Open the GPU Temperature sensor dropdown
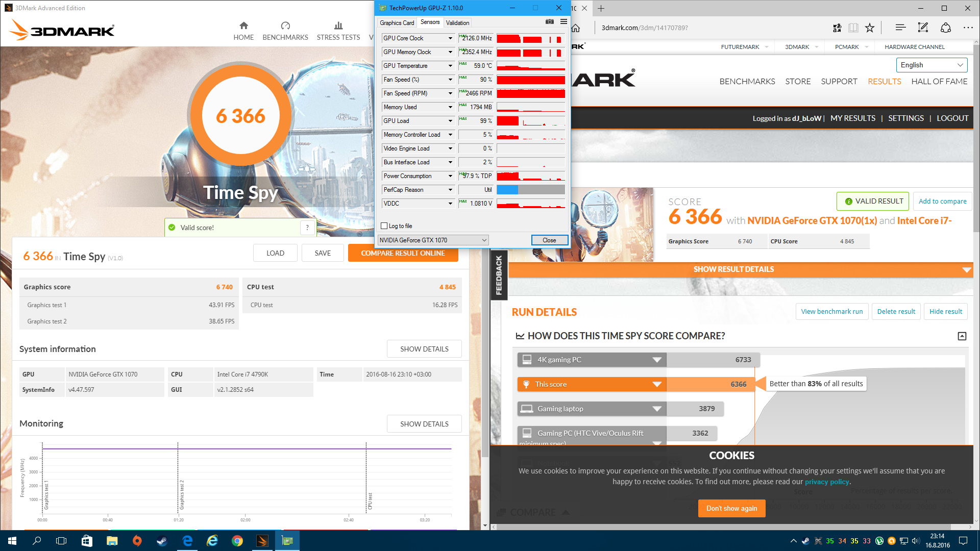The width and height of the screenshot is (980, 551). [x=450, y=66]
